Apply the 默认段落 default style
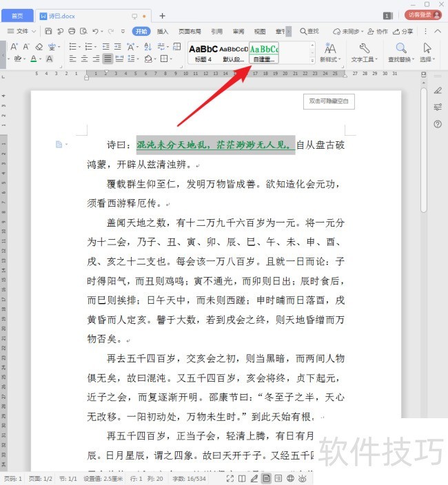Image resolution: width=448 pixels, height=485 pixels. pyautogui.click(x=234, y=53)
